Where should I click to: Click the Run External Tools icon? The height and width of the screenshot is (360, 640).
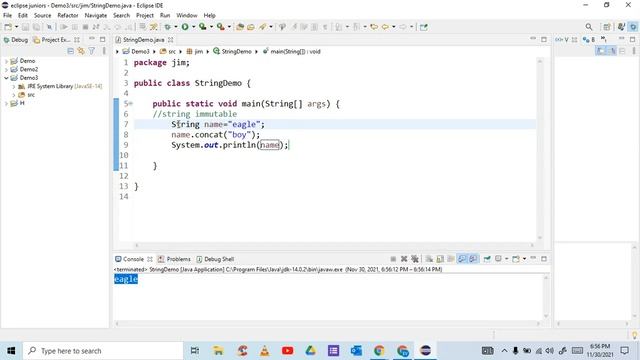[x=221, y=27]
